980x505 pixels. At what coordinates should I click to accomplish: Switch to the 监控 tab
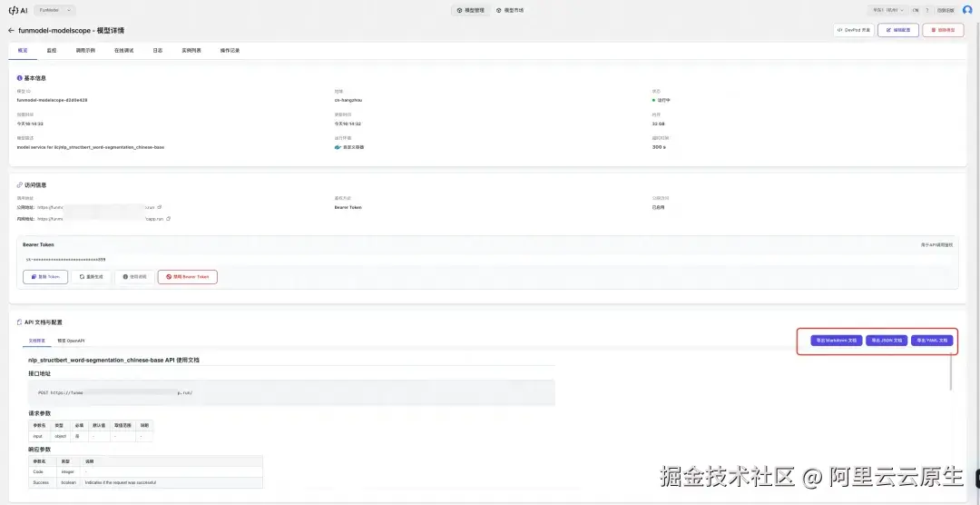click(x=51, y=50)
